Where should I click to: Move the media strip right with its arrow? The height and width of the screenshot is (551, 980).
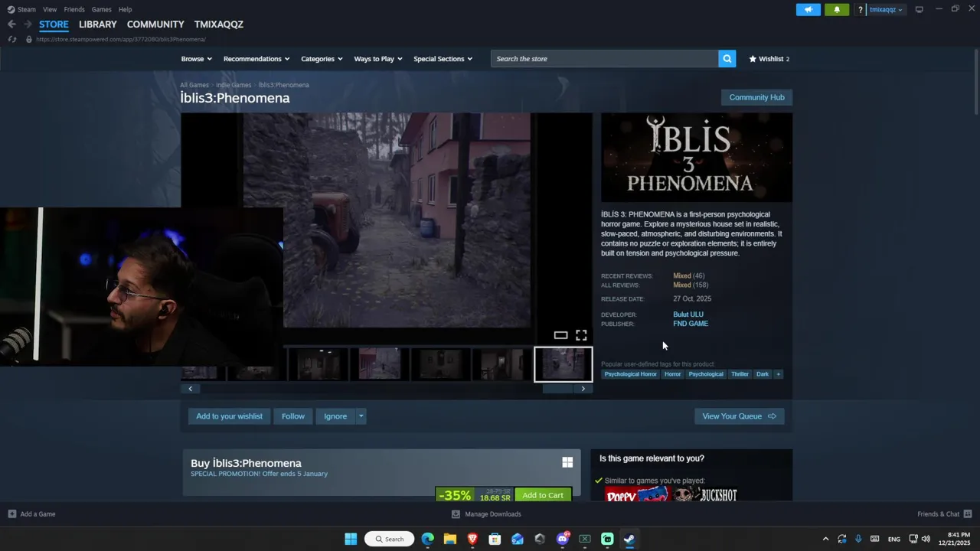pyautogui.click(x=583, y=389)
